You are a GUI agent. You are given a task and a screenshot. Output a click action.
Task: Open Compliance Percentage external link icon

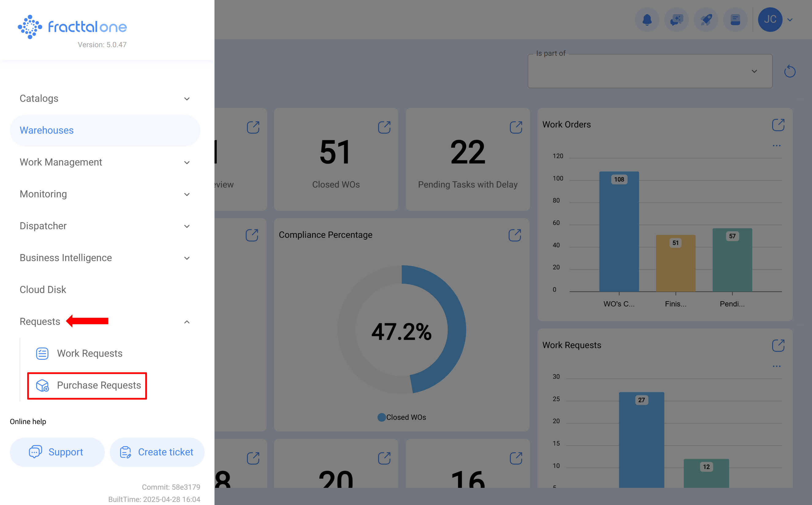(x=514, y=235)
